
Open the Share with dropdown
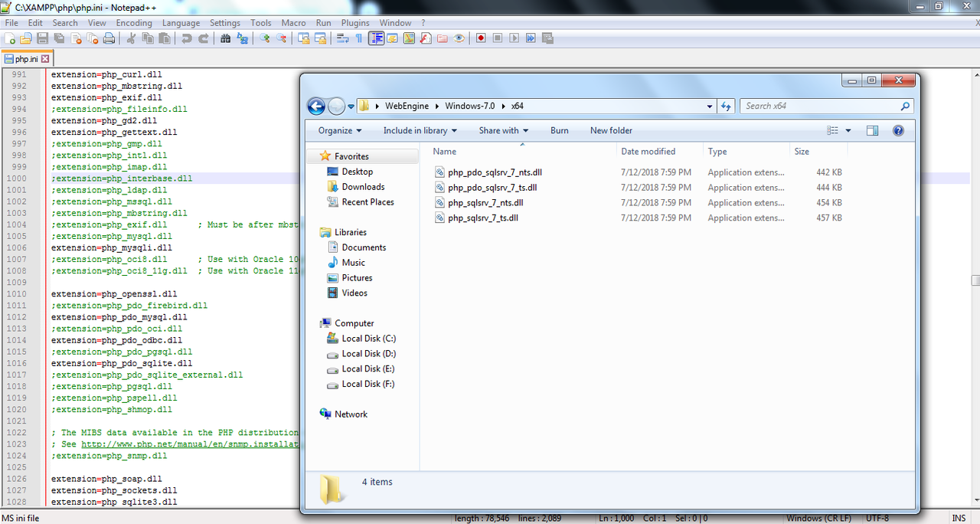pos(503,130)
